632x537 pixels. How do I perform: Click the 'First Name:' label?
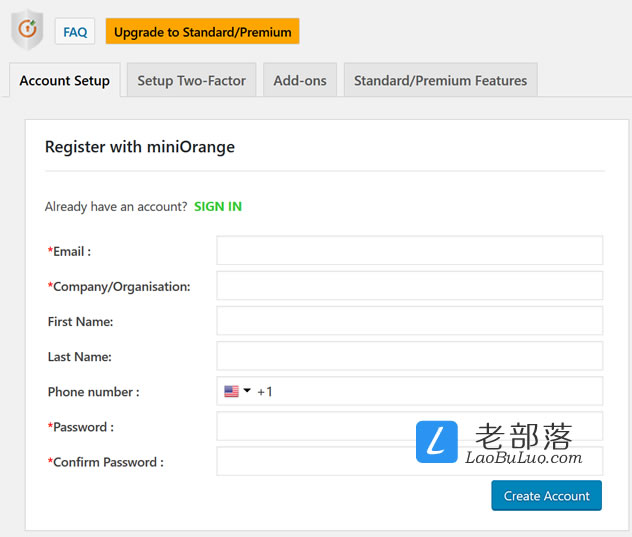pos(81,321)
